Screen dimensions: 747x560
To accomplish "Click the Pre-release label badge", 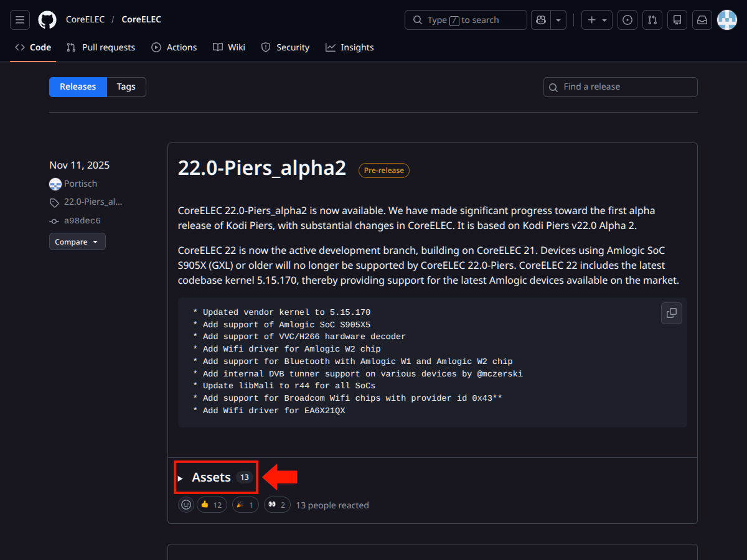I will click(384, 170).
